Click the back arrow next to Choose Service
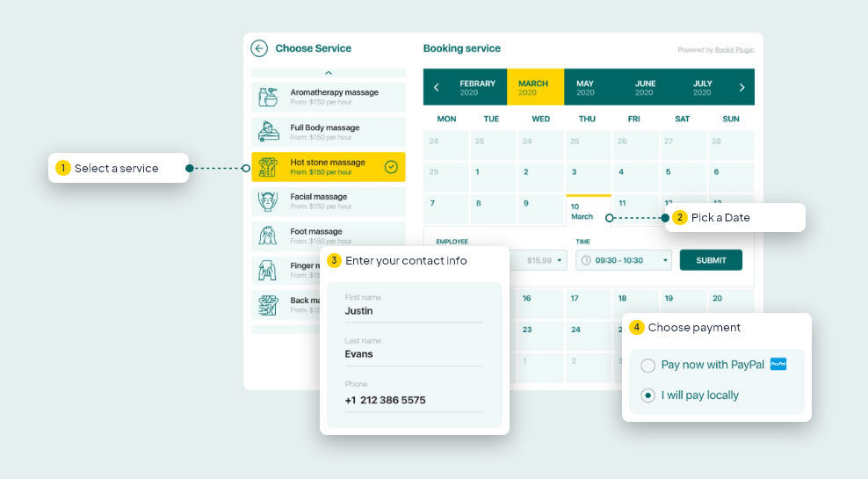Viewport: 868px width, 479px height. tap(259, 48)
